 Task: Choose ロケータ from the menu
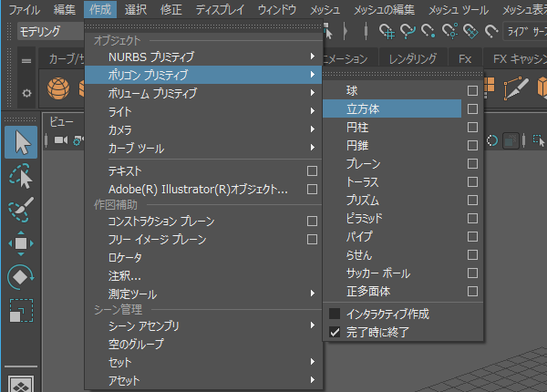pos(128,257)
